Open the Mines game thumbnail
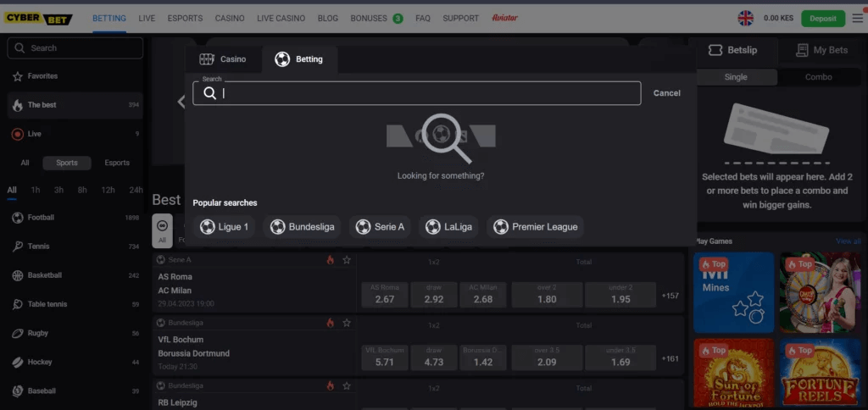Screen dimensions: 868x410 click(x=733, y=292)
